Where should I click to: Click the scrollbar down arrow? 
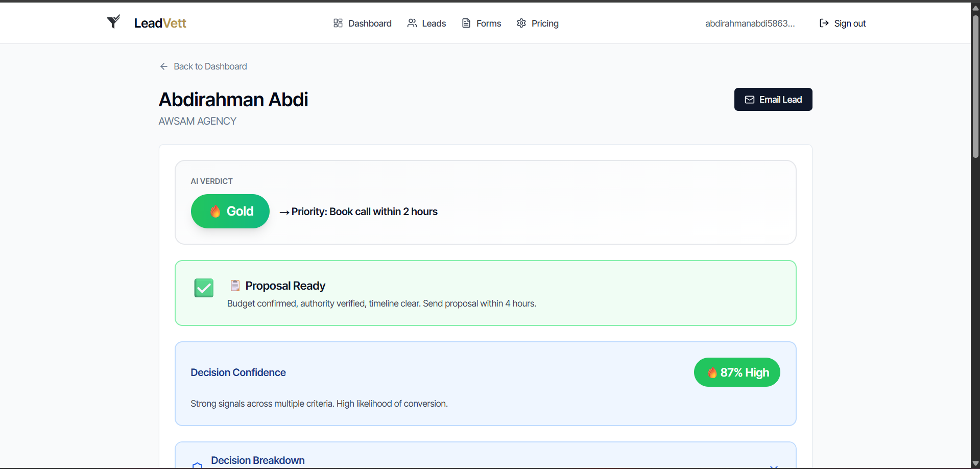pyautogui.click(x=975, y=463)
